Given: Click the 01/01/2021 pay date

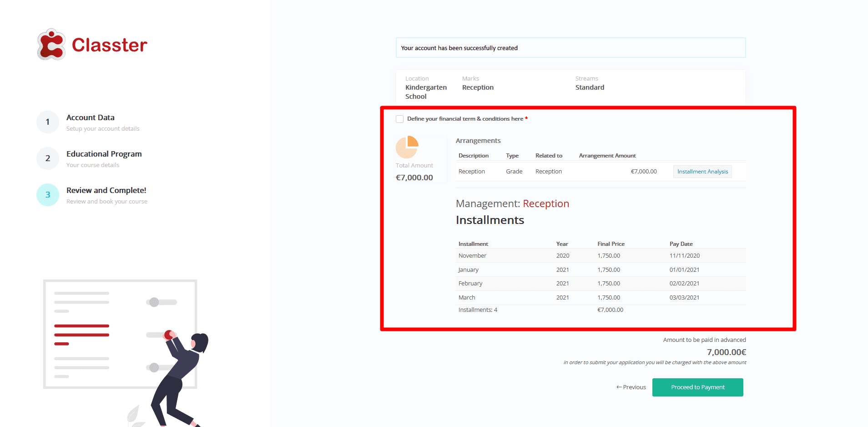Looking at the screenshot, I should (685, 270).
